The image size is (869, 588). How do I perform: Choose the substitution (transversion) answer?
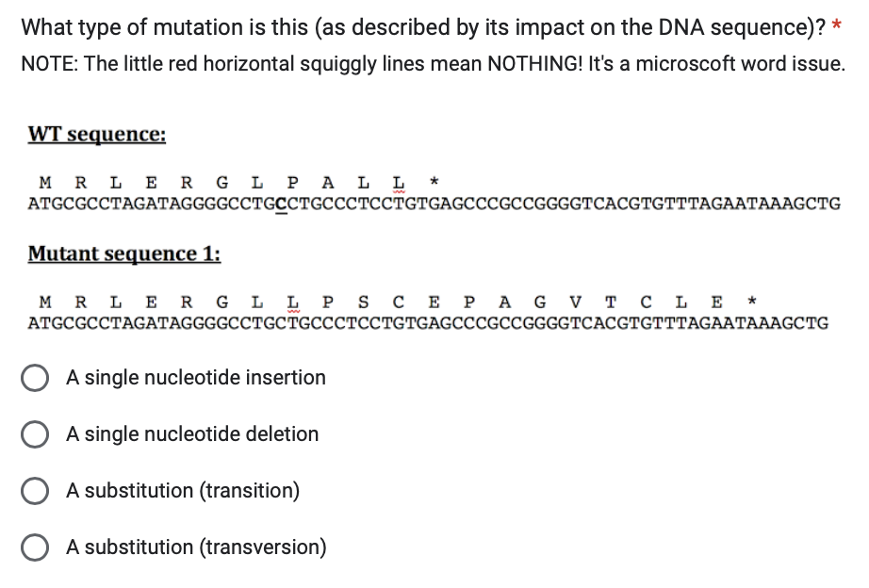click(195, 547)
